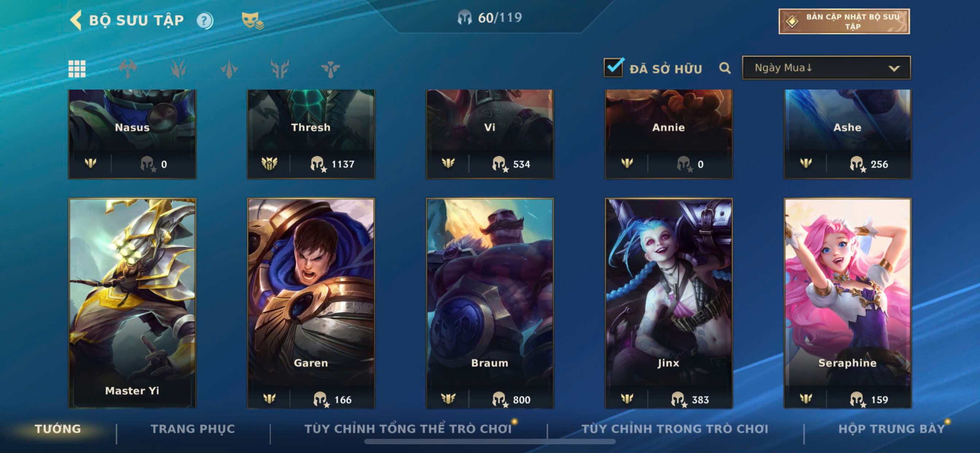
Task: Expand the sort dropdown chevron arrow
Action: pos(894,69)
